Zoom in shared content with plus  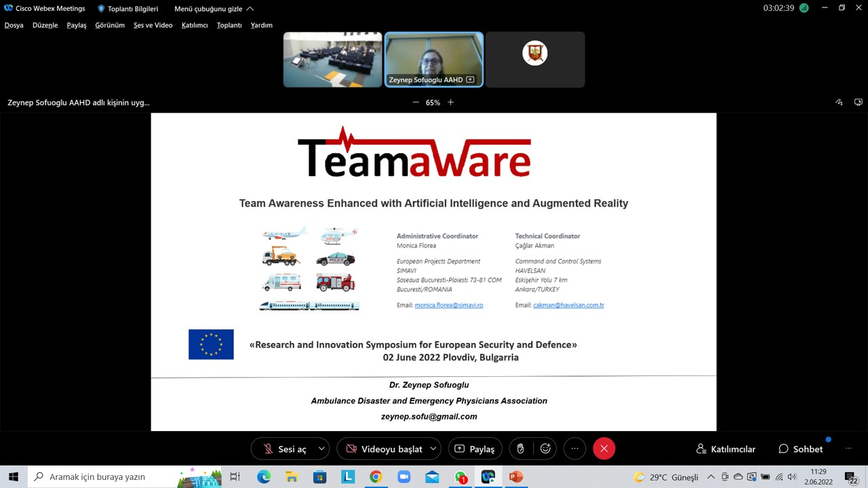coord(450,102)
